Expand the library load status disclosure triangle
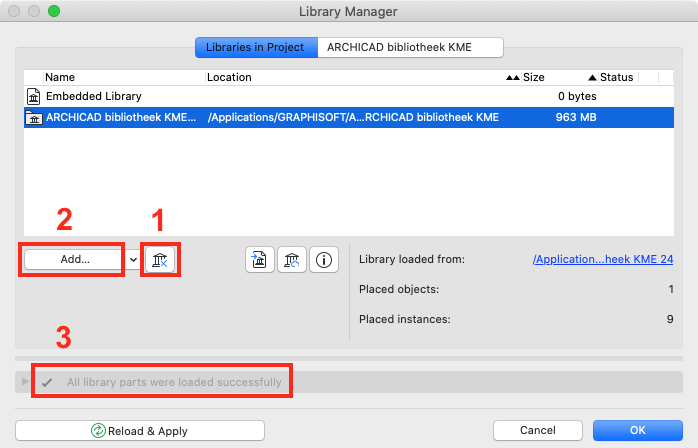 tap(25, 382)
